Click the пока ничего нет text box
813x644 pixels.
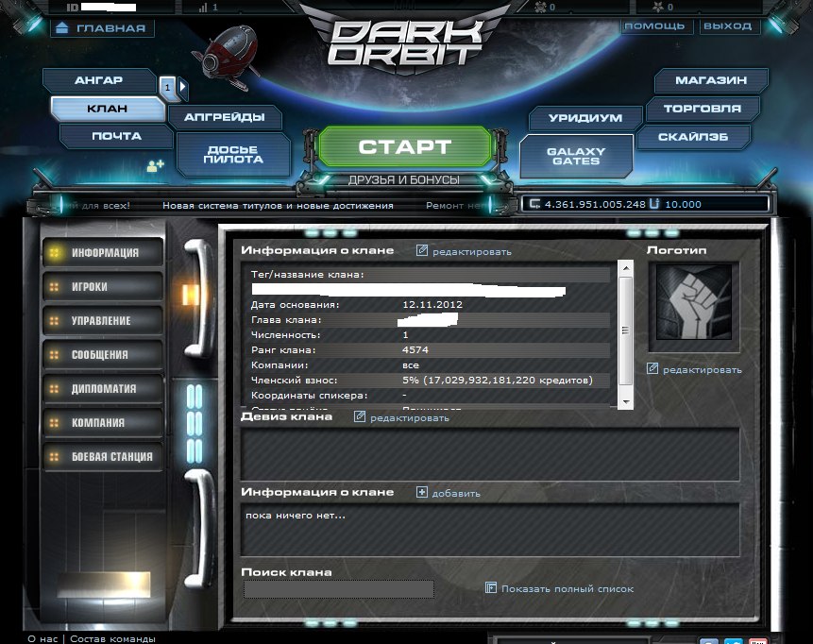click(x=490, y=530)
